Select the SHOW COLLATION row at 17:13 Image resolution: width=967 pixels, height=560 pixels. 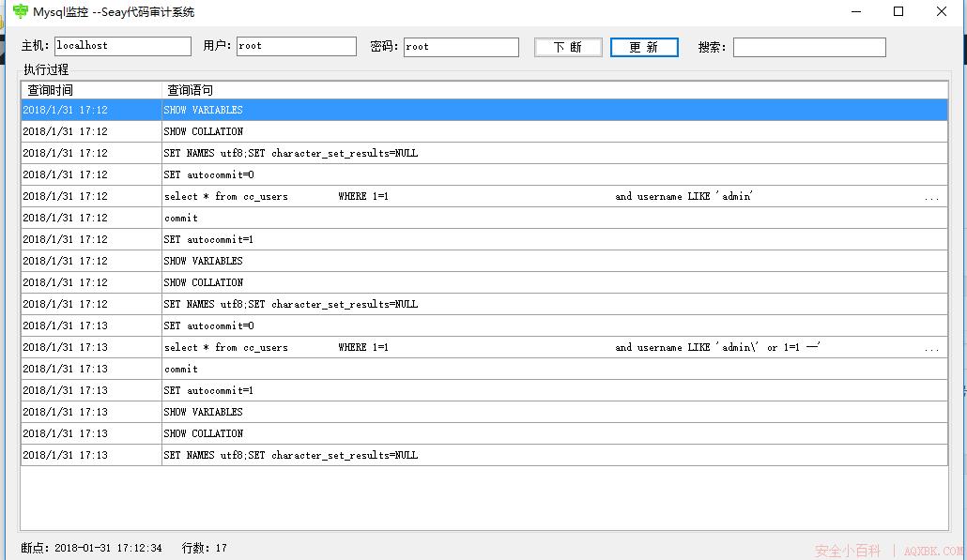point(484,433)
